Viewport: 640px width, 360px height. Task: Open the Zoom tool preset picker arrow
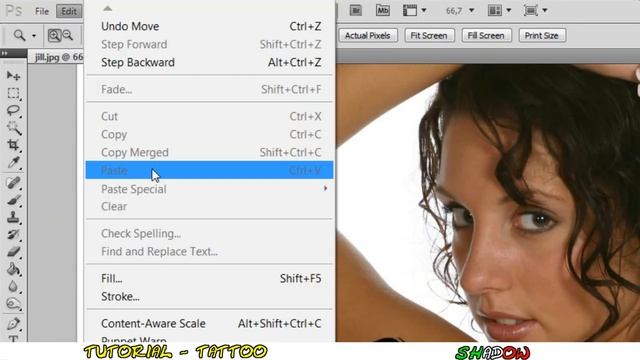click(34, 36)
